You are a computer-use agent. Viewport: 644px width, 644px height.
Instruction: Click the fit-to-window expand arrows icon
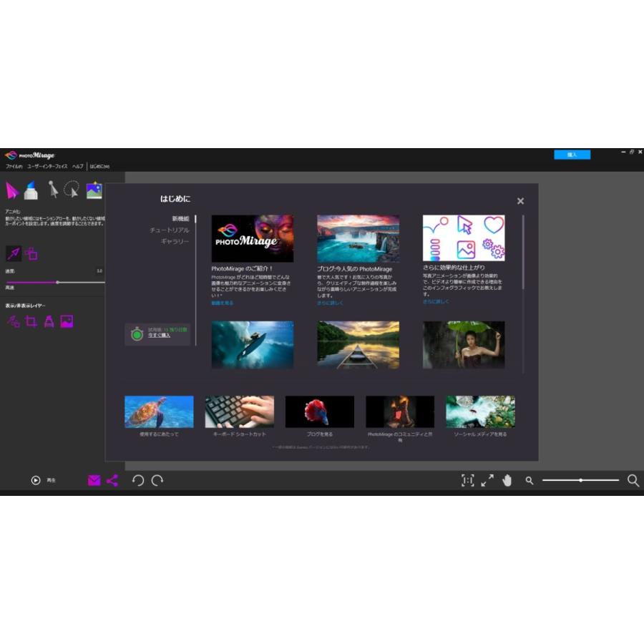[x=487, y=481]
